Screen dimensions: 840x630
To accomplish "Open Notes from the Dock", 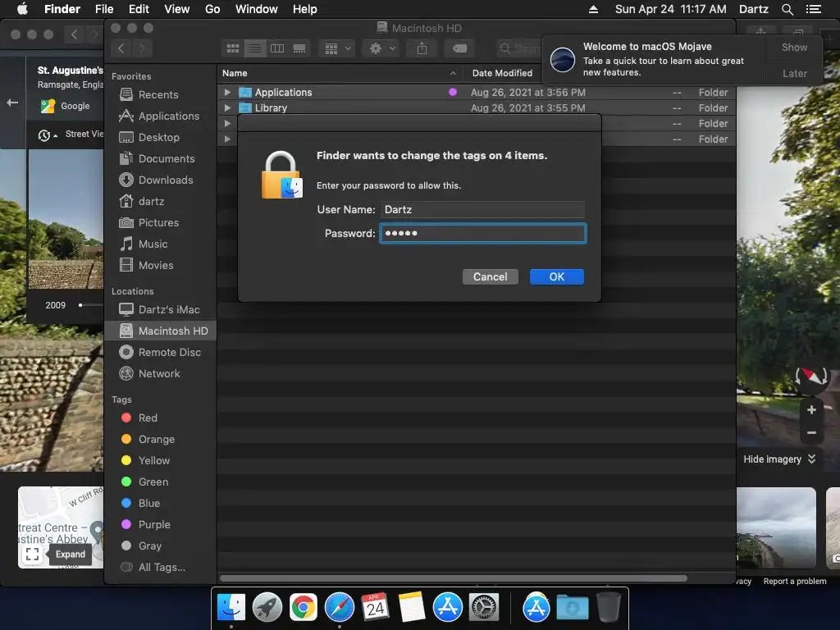I will (412, 608).
